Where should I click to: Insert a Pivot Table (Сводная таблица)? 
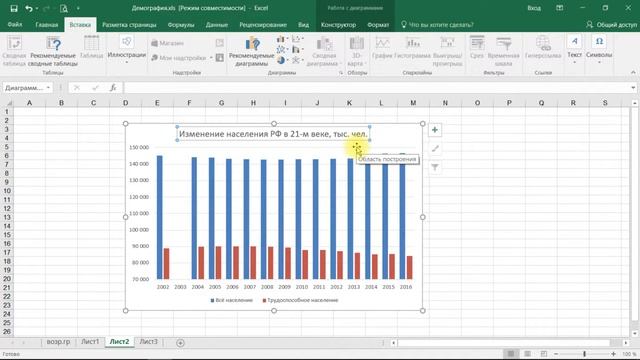(x=14, y=51)
